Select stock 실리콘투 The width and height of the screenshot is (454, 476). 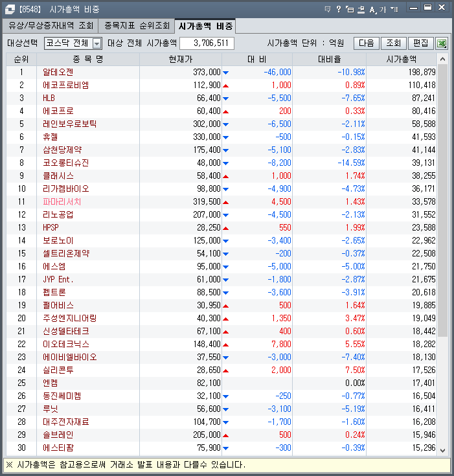[x=58, y=370]
